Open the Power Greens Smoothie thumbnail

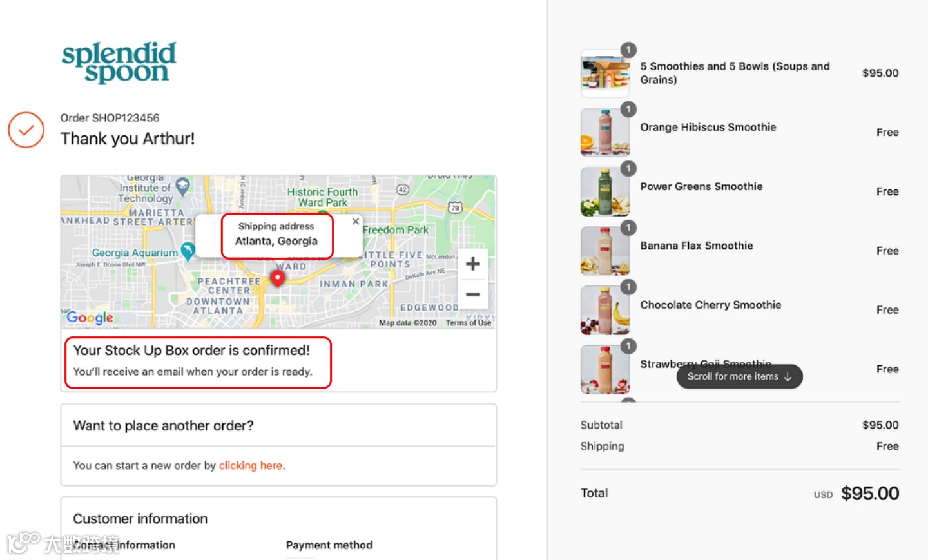click(604, 191)
